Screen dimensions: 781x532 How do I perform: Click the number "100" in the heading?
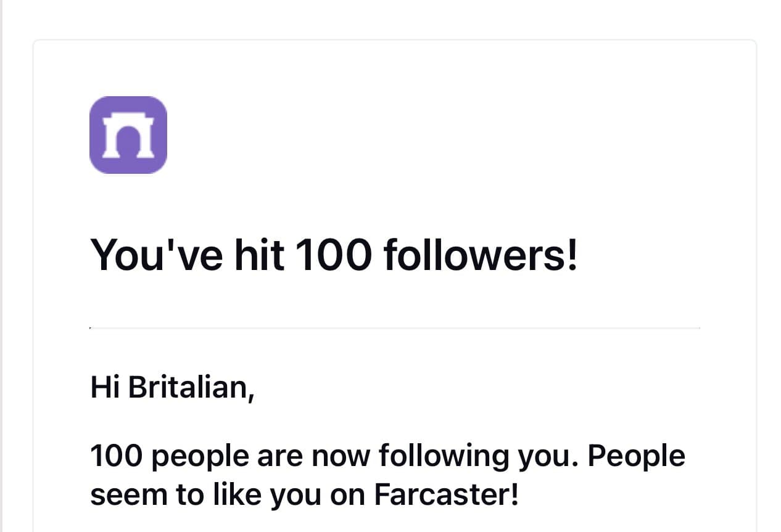pyautogui.click(x=333, y=255)
